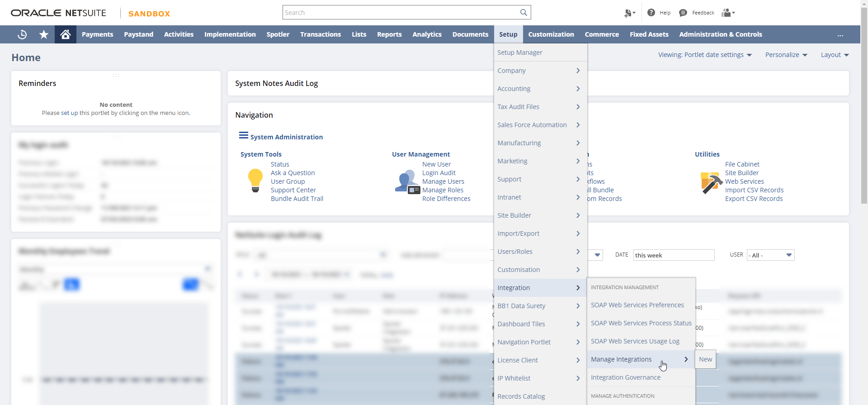The height and width of the screenshot is (405, 868).
Task: Click the User Management people icon
Action: point(407,182)
